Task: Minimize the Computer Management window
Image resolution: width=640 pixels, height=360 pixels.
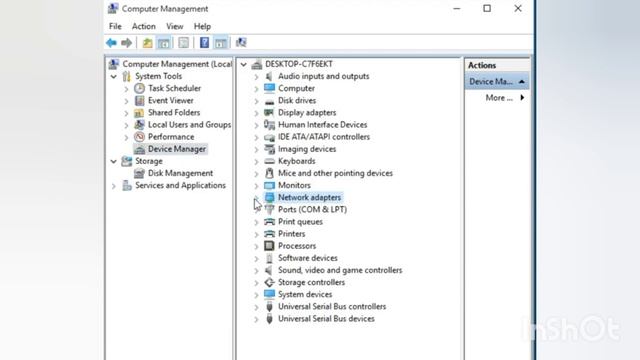Action: coord(457,9)
